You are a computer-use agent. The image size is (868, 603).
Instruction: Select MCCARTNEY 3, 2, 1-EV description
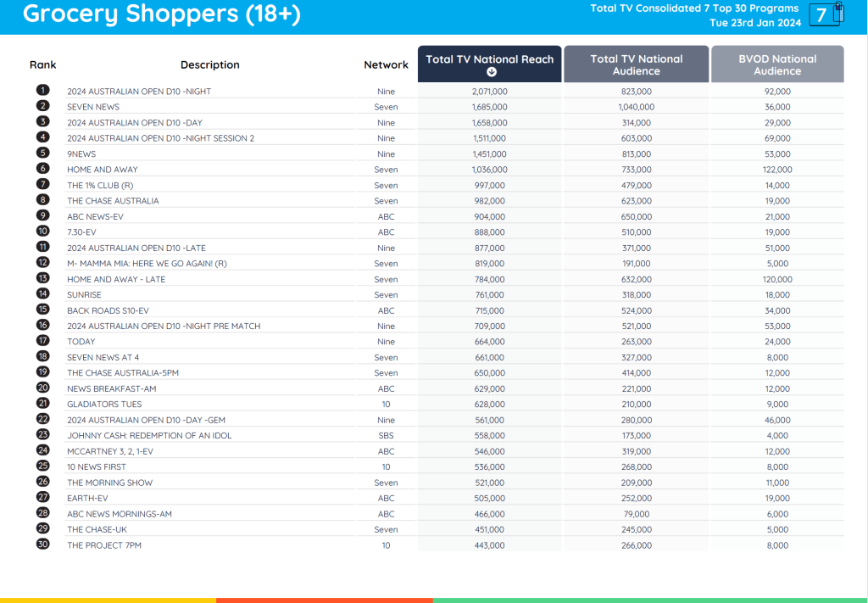[110, 451]
